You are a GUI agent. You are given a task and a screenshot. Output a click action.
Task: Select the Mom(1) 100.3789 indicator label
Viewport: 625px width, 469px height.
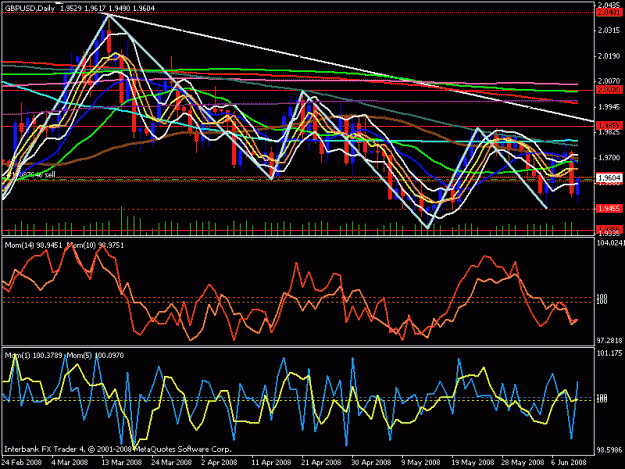pyautogui.click(x=33, y=355)
